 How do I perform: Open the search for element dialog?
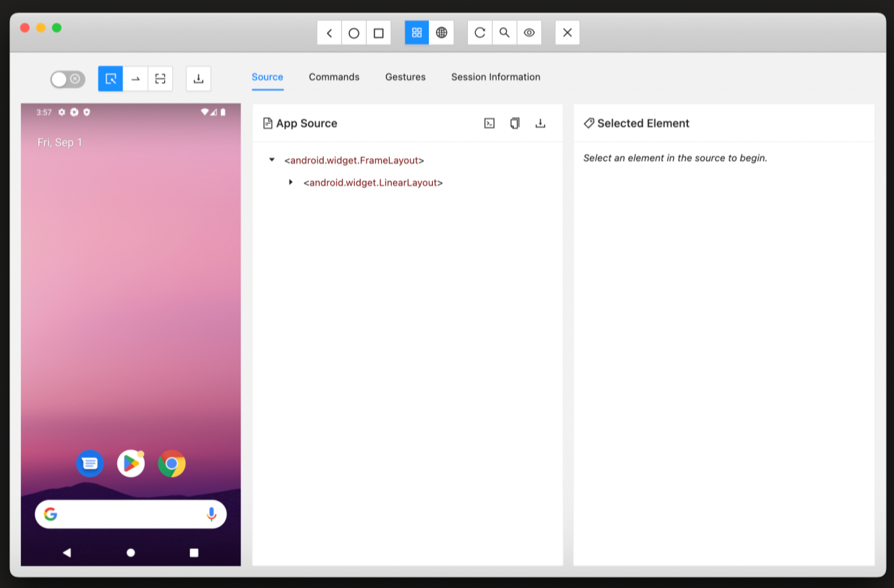click(x=504, y=32)
